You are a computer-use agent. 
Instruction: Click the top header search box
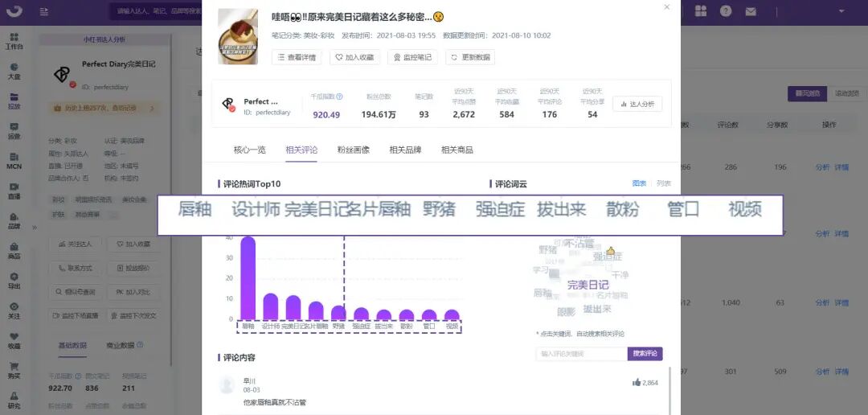pyautogui.click(x=155, y=11)
